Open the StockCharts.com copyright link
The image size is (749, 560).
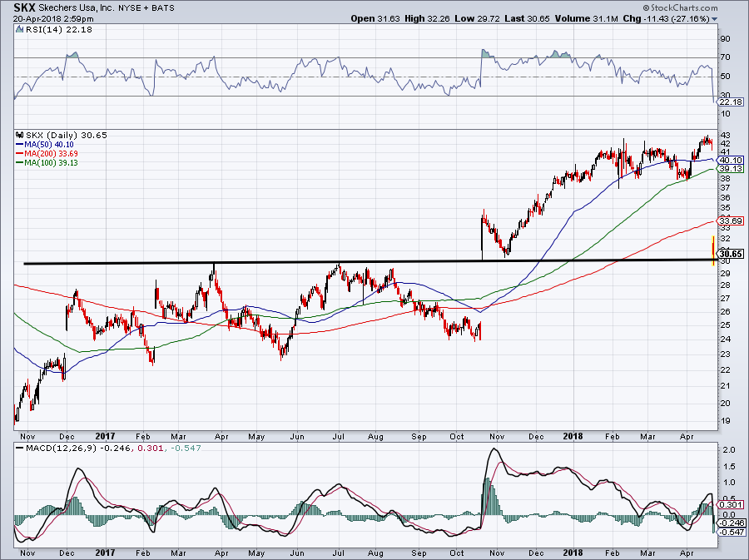pyautogui.click(x=680, y=7)
